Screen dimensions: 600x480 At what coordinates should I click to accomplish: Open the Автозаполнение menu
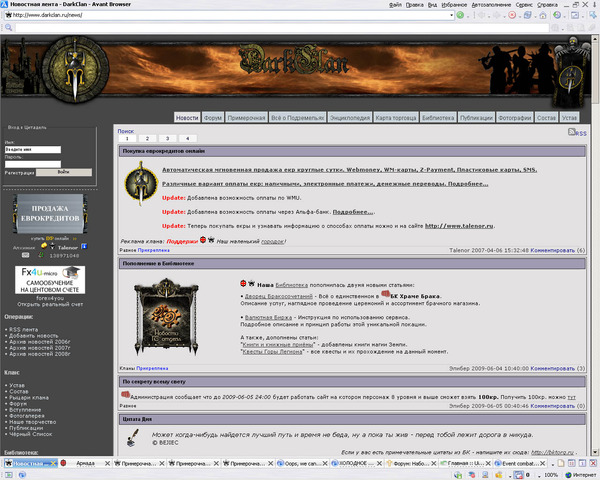[491, 5]
